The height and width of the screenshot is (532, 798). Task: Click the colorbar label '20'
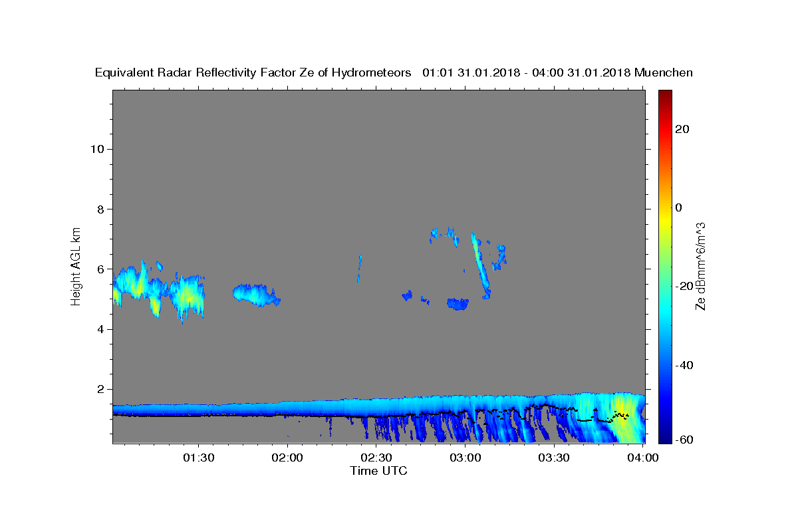coord(682,129)
